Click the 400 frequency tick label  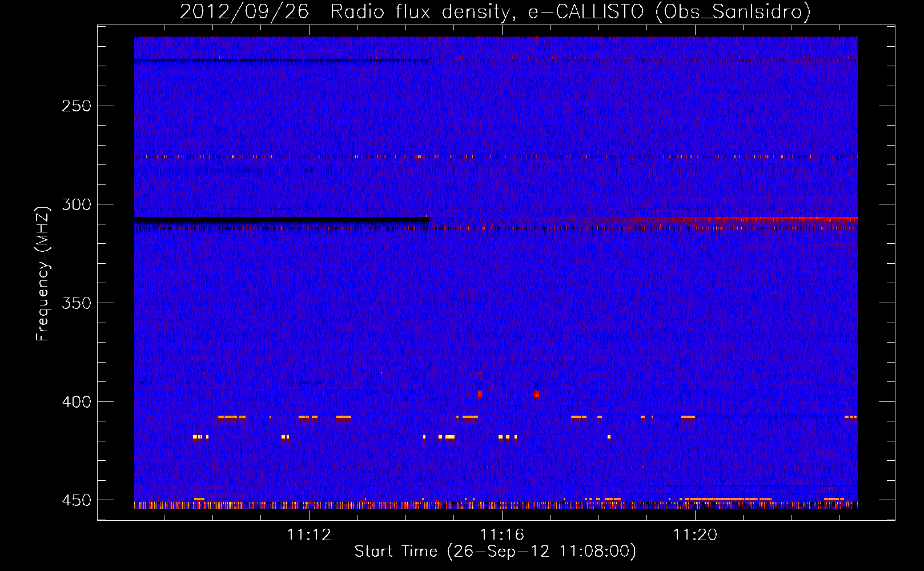(x=76, y=402)
